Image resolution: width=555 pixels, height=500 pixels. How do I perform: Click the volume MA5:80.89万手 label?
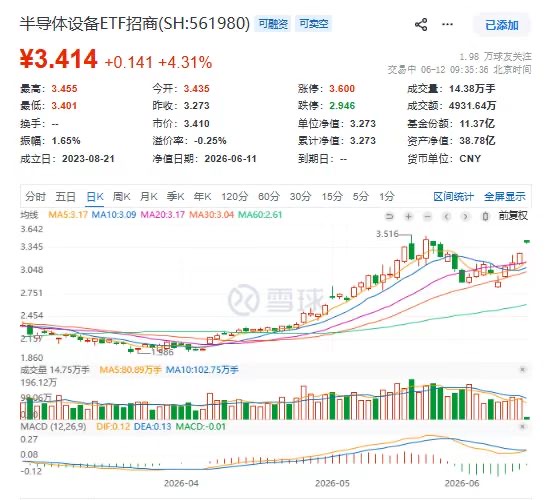(130, 370)
